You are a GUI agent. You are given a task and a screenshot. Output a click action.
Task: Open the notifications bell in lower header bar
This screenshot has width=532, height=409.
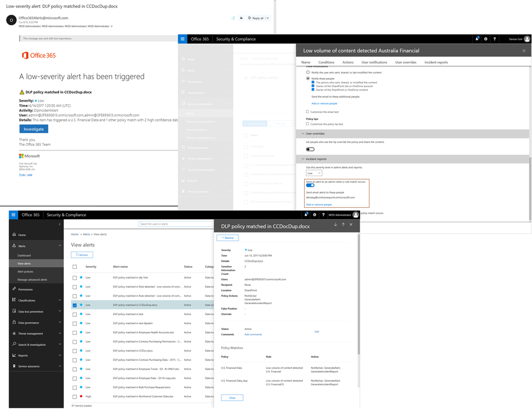click(x=306, y=215)
